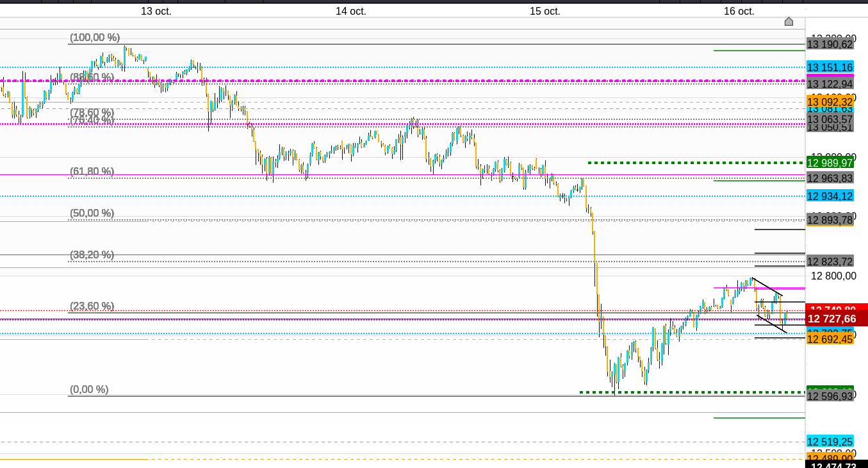
Task: Click the current price label 12 727,66
Action: (x=831, y=319)
